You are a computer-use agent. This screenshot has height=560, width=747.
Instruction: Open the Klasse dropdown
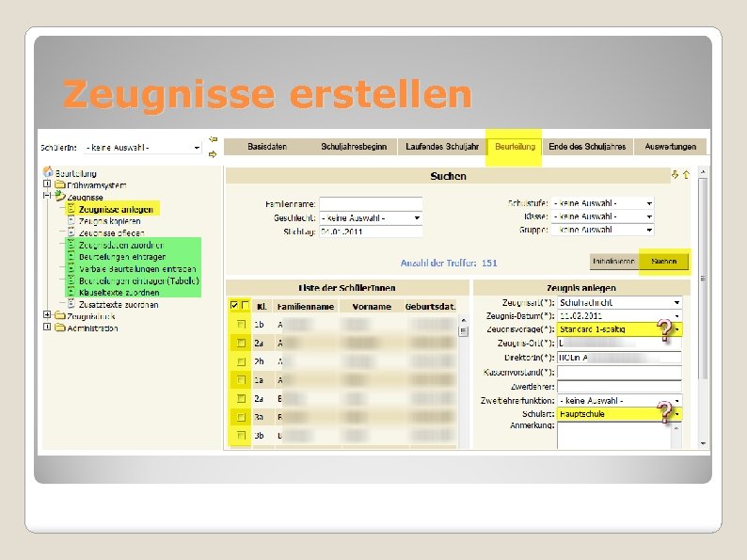point(649,216)
